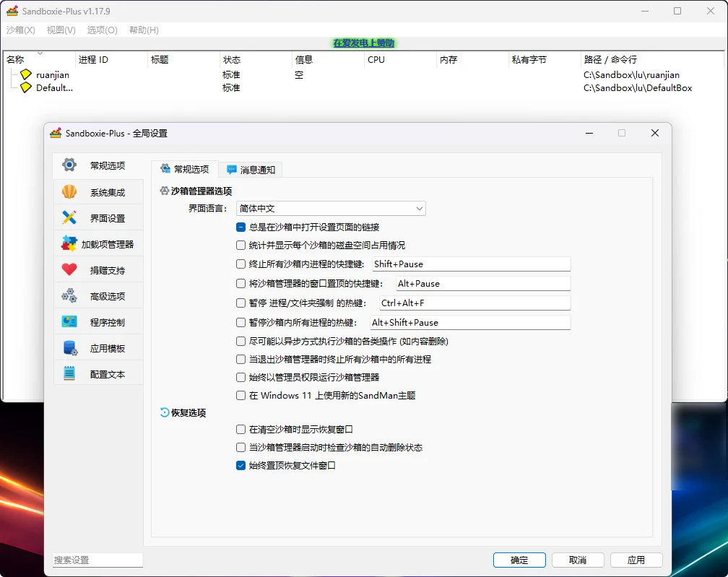Click the crossed pencil icon for 界面设置
The image size is (728, 577).
point(69,217)
